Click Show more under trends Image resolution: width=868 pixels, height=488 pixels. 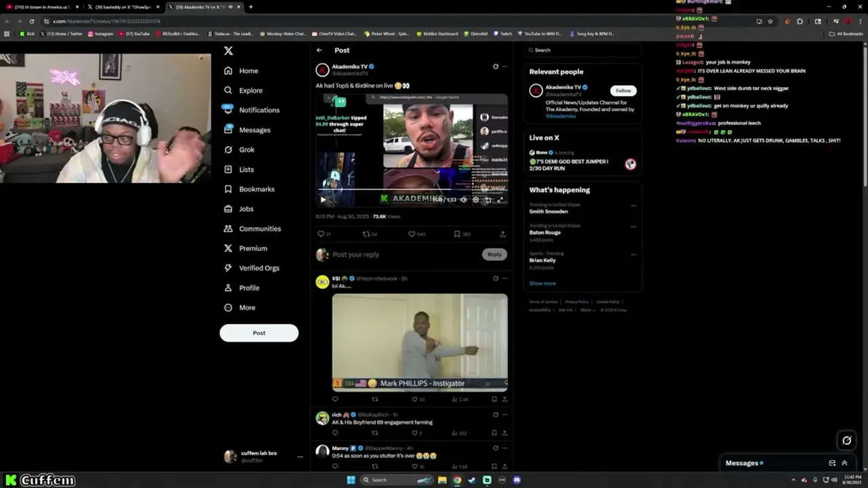tap(542, 283)
